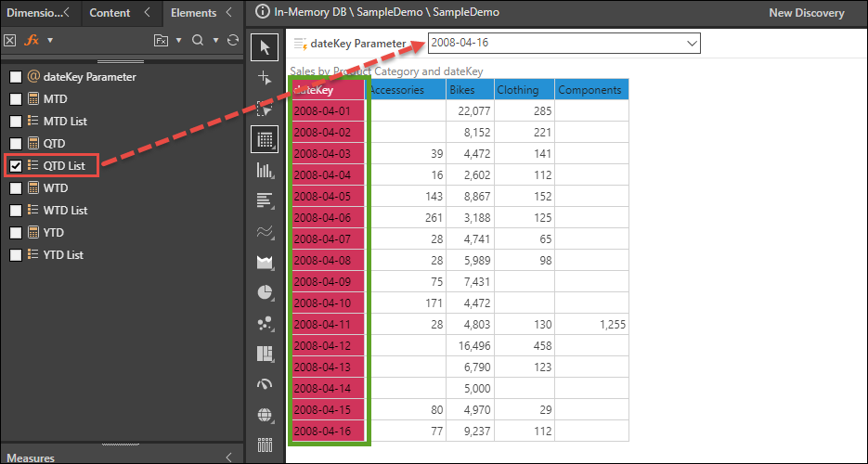Switch to column chart visualization
The height and width of the screenshot is (464, 868).
[x=266, y=170]
